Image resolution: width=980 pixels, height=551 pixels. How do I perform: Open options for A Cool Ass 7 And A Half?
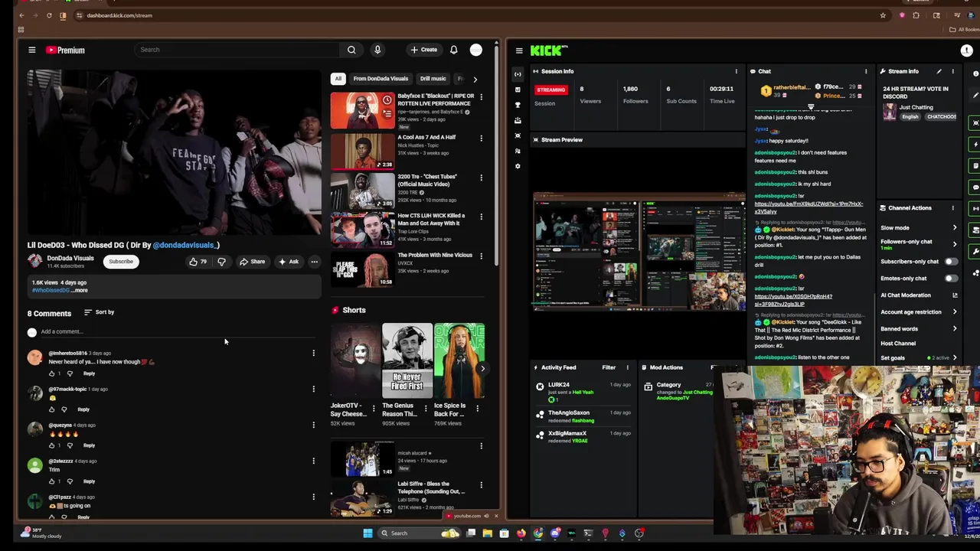pyautogui.click(x=481, y=139)
